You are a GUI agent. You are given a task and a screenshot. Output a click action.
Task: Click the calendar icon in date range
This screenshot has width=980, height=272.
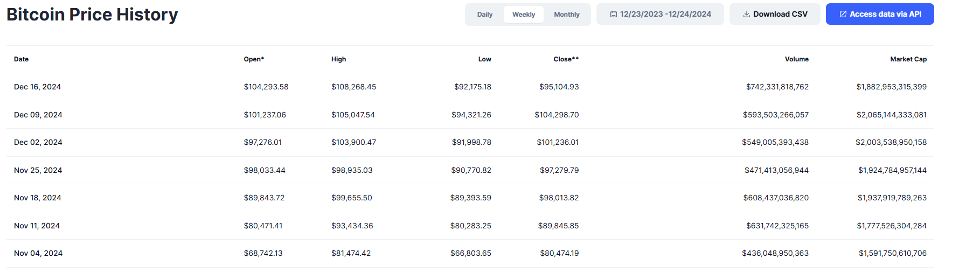tap(614, 15)
